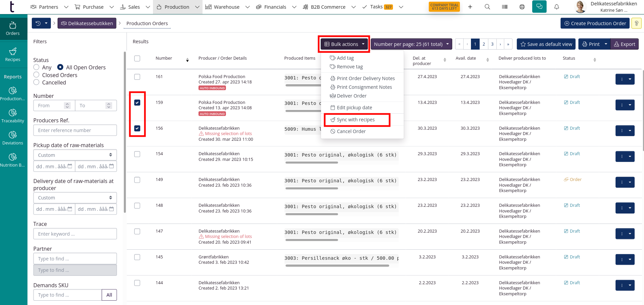The height and width of the screenshot is (305, 644).
Task: Click the search magnifier icon in top bar
Action: point(487,7)
